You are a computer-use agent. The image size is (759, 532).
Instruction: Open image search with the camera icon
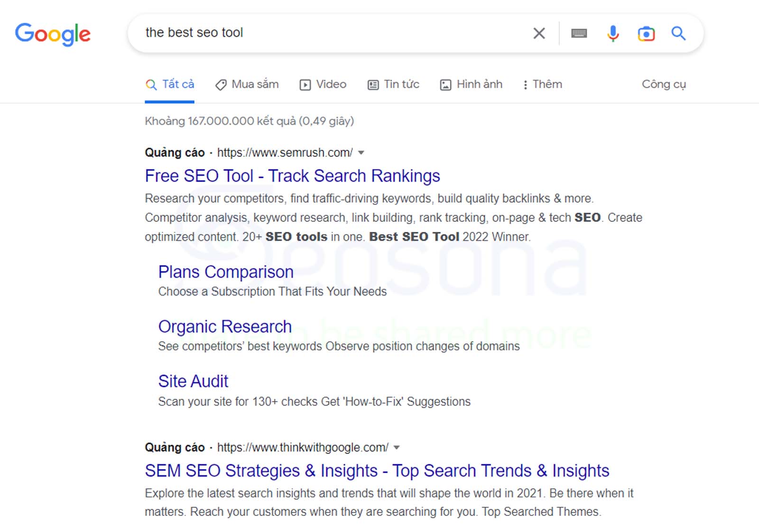pyautogui.click(x=646, y=34)
